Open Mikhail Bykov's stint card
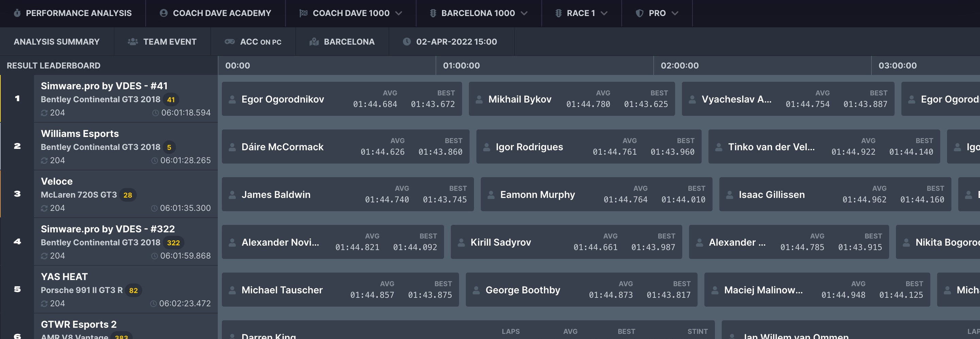This screenshot has width=980, height=339. tap(571, 99)
